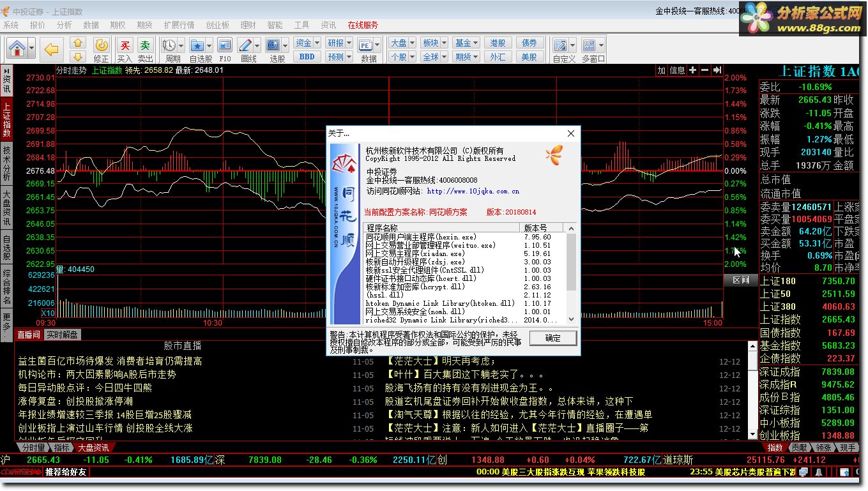Select the 综合排名 left sidebar tab
868x491 pixels.
tap(6, 287)
